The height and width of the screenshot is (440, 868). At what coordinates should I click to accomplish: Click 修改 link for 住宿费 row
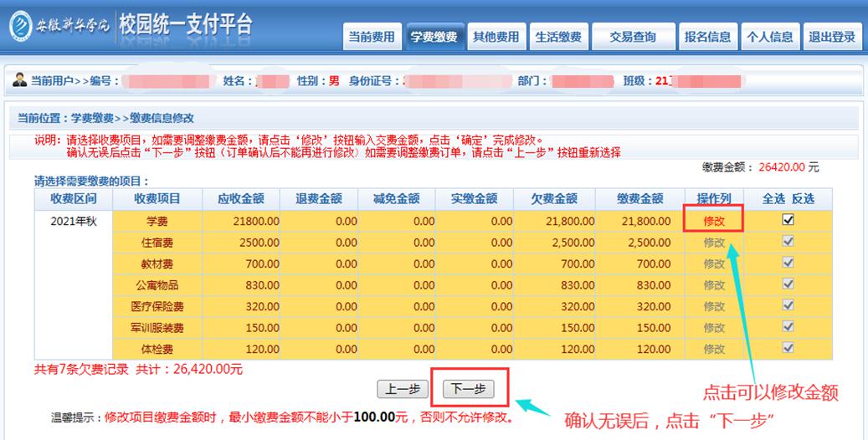714,243
